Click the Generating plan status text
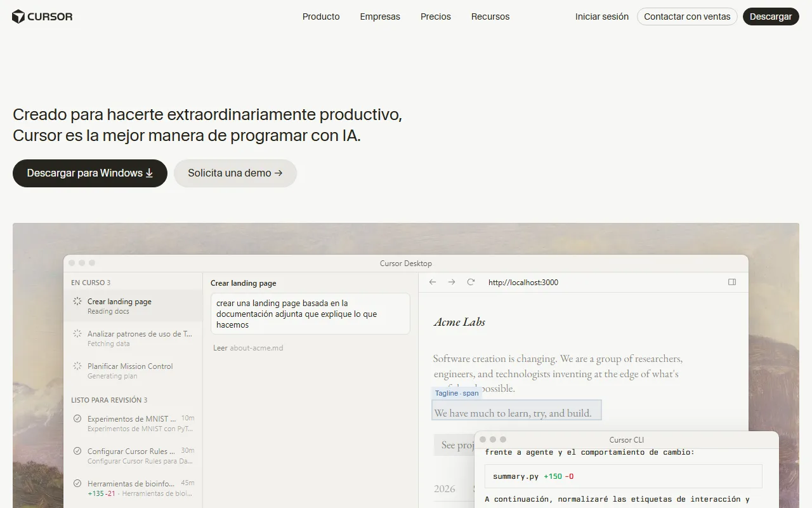 tap(112, 377)
